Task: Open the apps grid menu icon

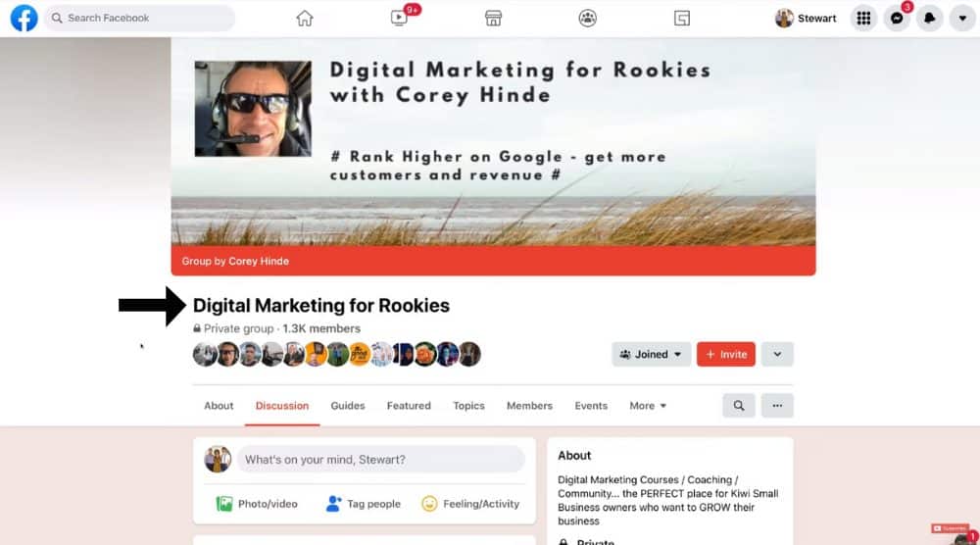Action: point(863,19)
